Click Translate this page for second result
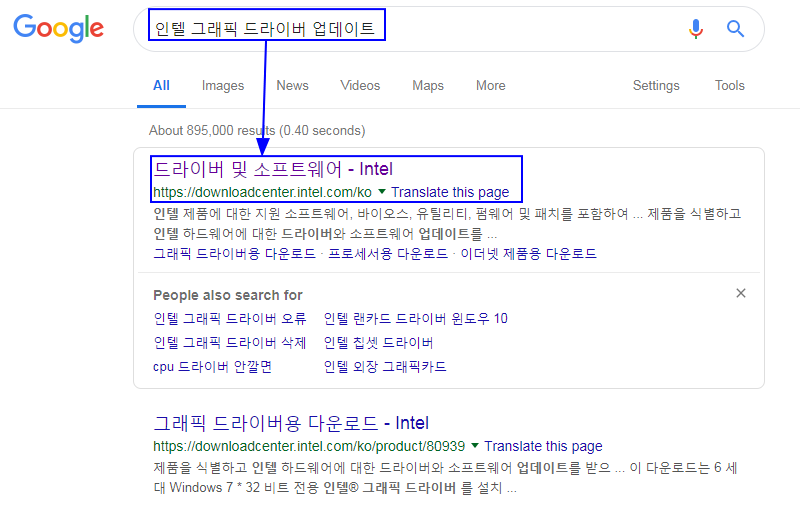 tap(543, 446)
